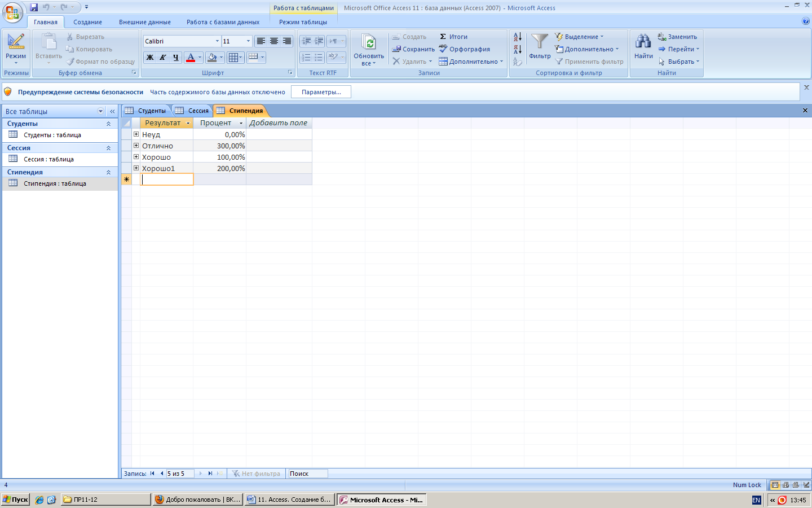Switch to the Студенты table tab
Viewport: 812px width, 508px height.
(147, 111)
